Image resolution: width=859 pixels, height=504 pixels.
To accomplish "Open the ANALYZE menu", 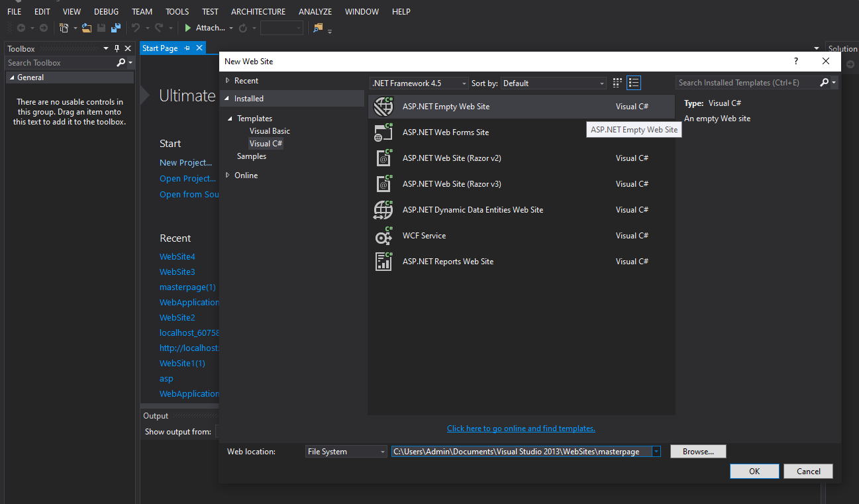I will (315, 11).
